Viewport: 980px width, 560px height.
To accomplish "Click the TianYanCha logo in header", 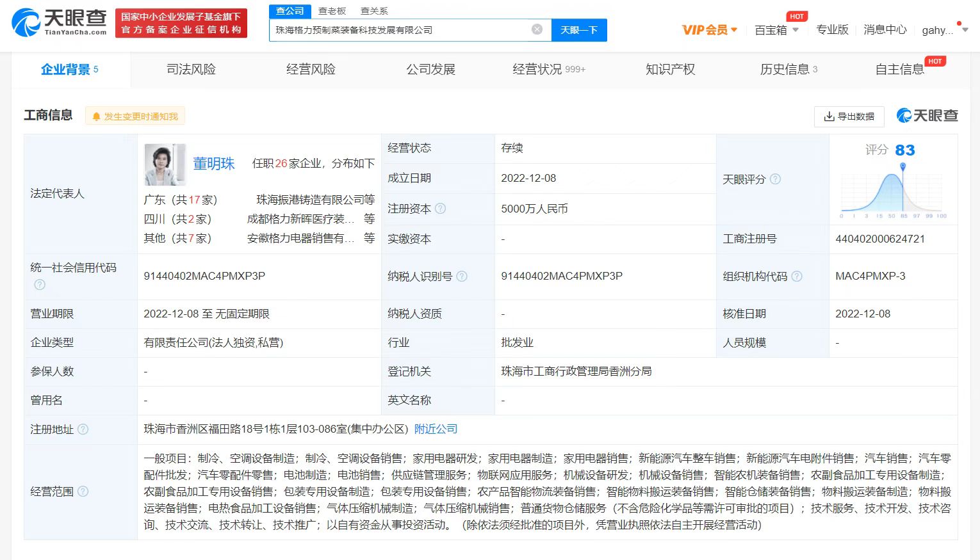I will 59,23.
